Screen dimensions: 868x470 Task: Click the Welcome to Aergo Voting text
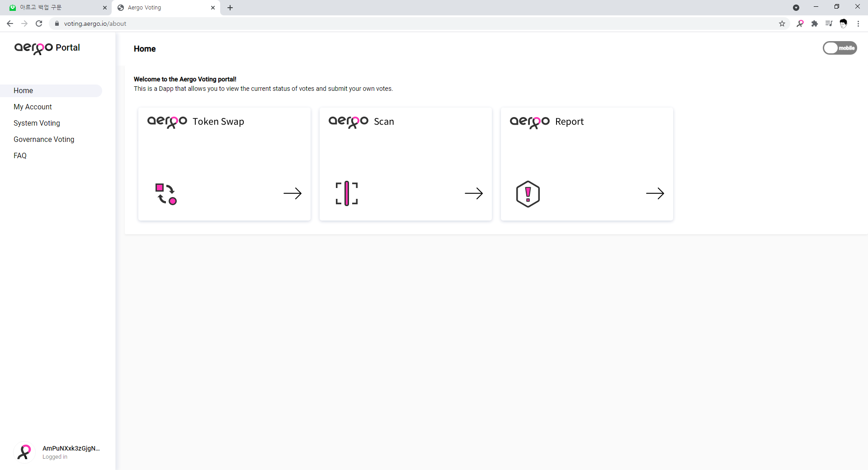click(x=185, y=79)
